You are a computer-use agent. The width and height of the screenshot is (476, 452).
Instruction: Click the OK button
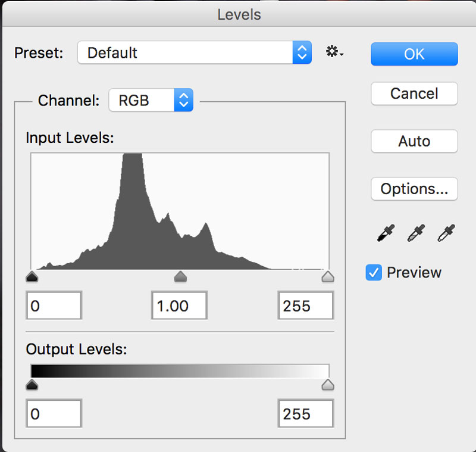(x=414, y=54)
